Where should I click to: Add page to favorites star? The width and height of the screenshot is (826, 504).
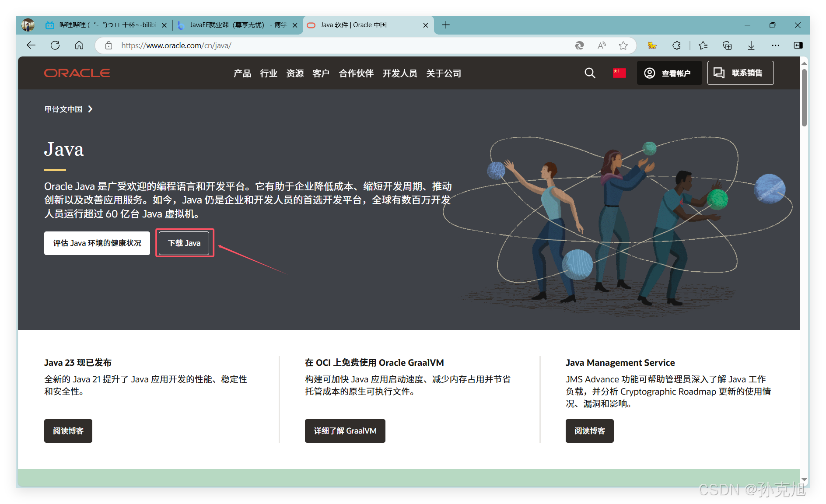pos(623,45)
